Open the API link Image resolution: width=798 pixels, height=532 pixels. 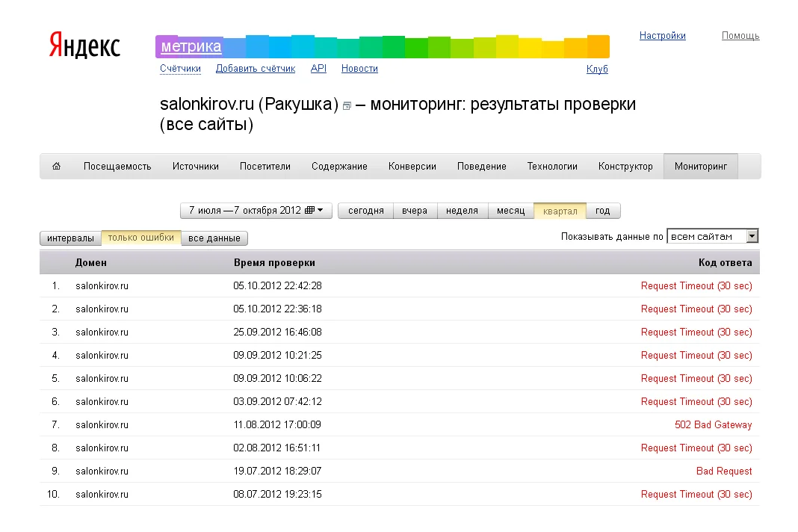click(x=318, y=69)
